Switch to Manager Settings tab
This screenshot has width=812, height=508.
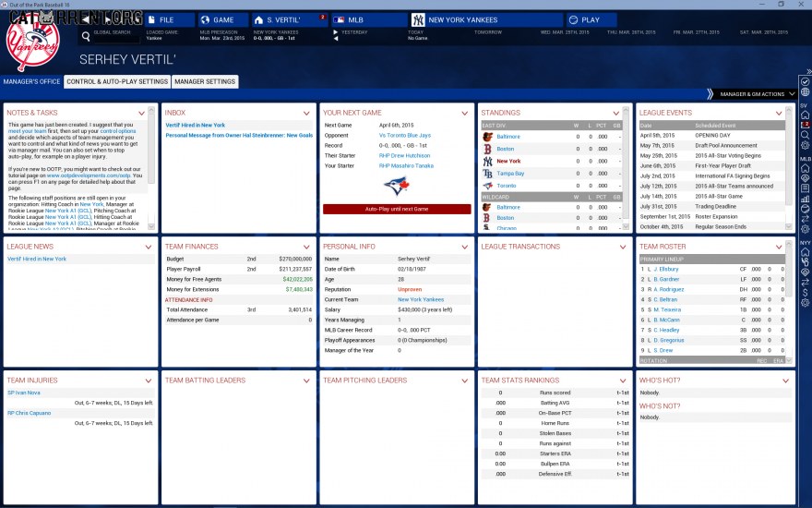[205, 81]
